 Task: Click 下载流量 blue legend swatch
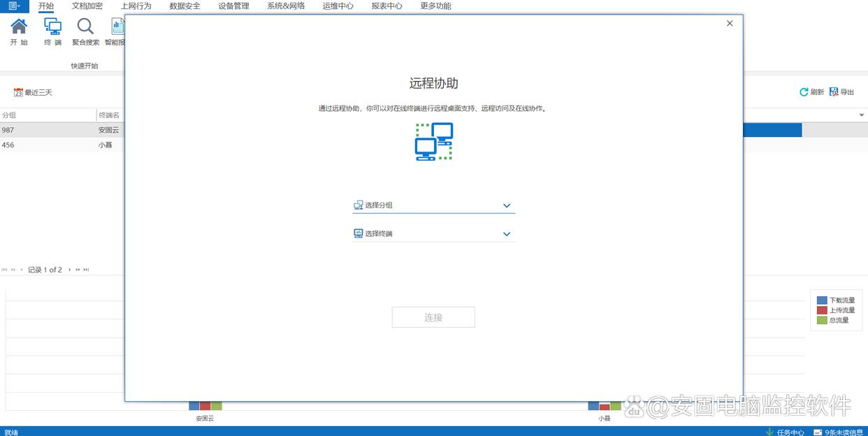[x=822, y=300]
